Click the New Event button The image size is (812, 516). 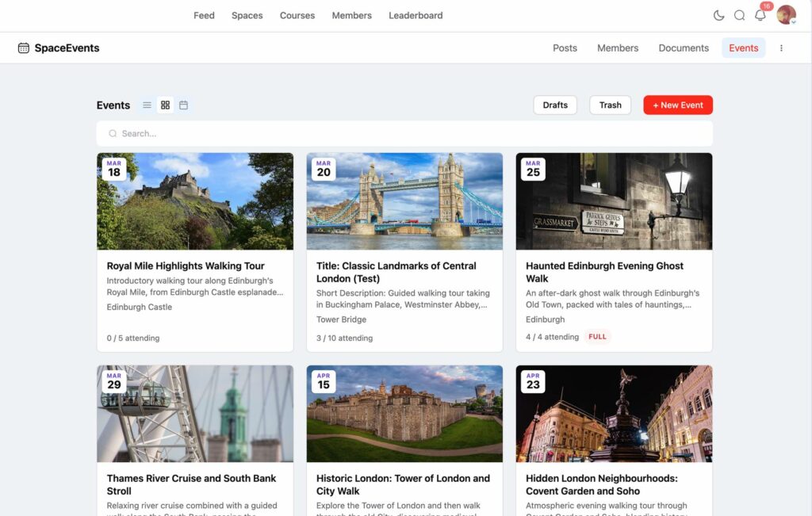[678, 105]
